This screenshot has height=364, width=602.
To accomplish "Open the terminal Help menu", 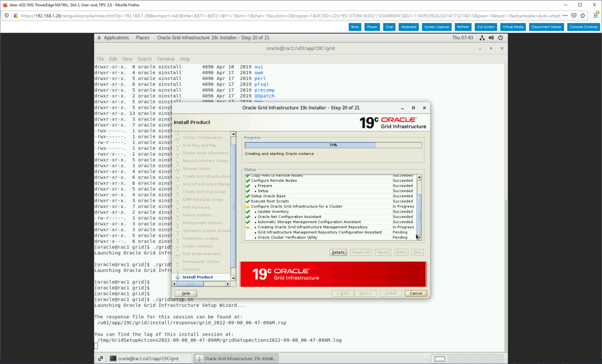I will point(185,59).
